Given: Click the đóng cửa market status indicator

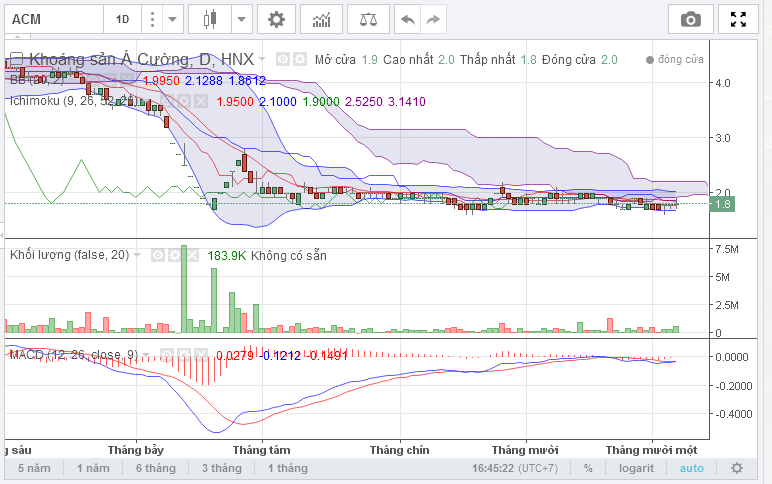Looking at the screenshot, I should (675, 60).
